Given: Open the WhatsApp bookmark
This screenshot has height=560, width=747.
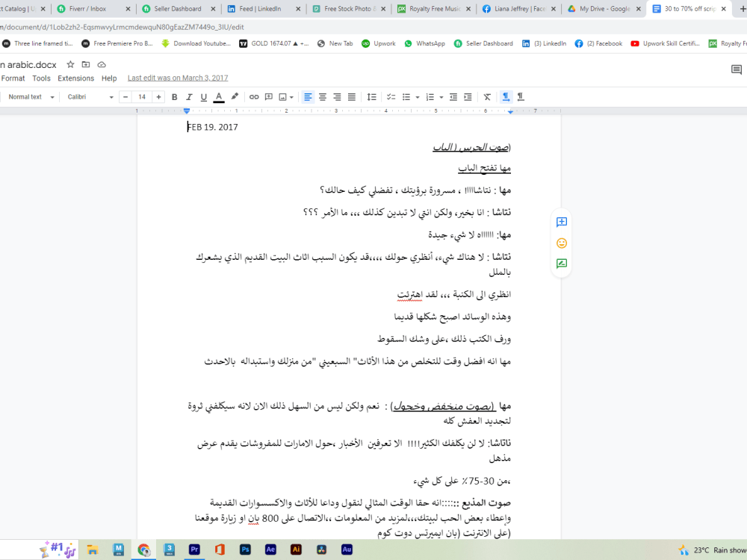Looking at the screenshot, I should (425, 43).
